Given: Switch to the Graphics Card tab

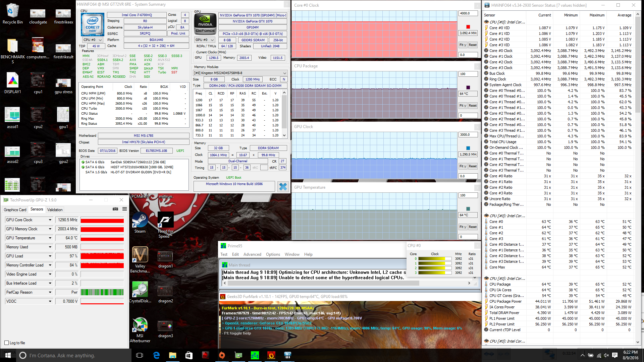Looking at the screenshot, I should 15,210.
